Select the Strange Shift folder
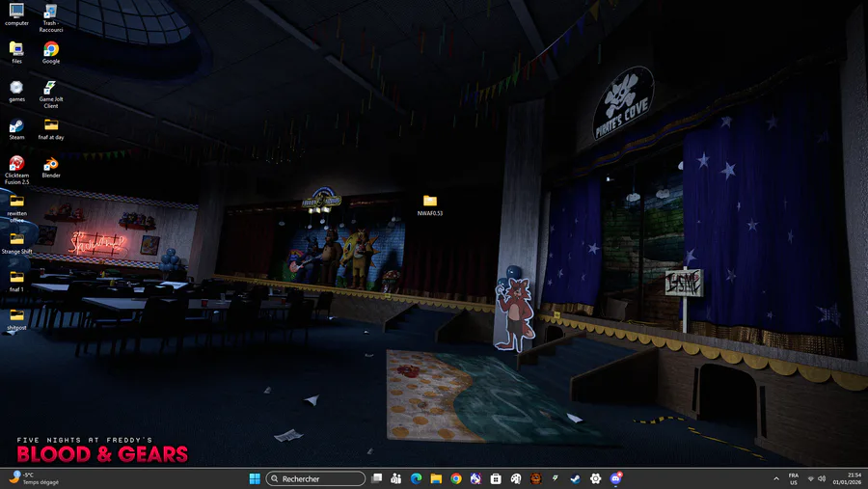 16,244
